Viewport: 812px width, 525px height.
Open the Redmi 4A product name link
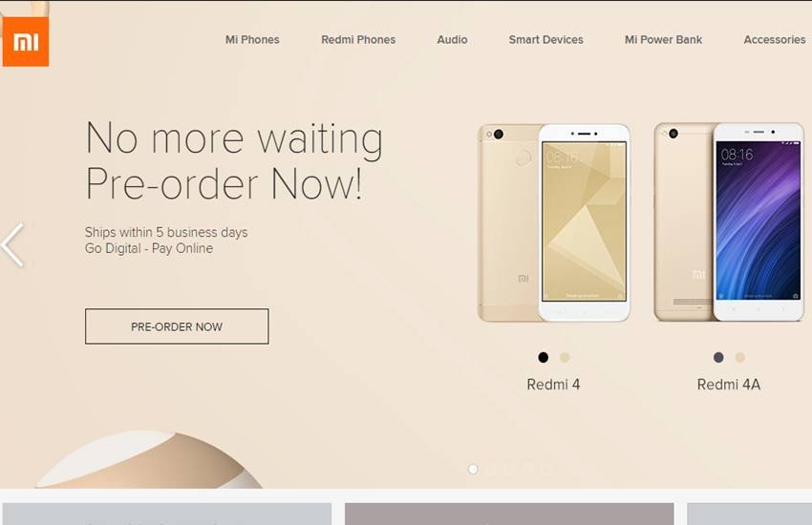tap(729, 385)
